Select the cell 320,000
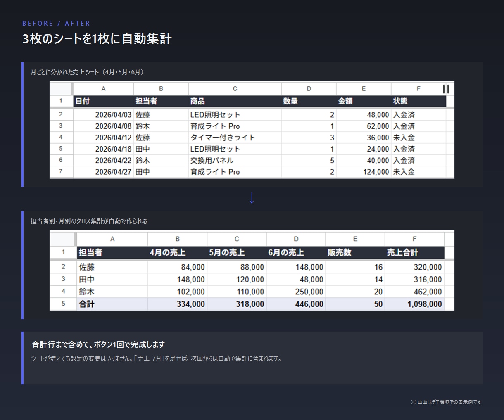 point(414,267)
